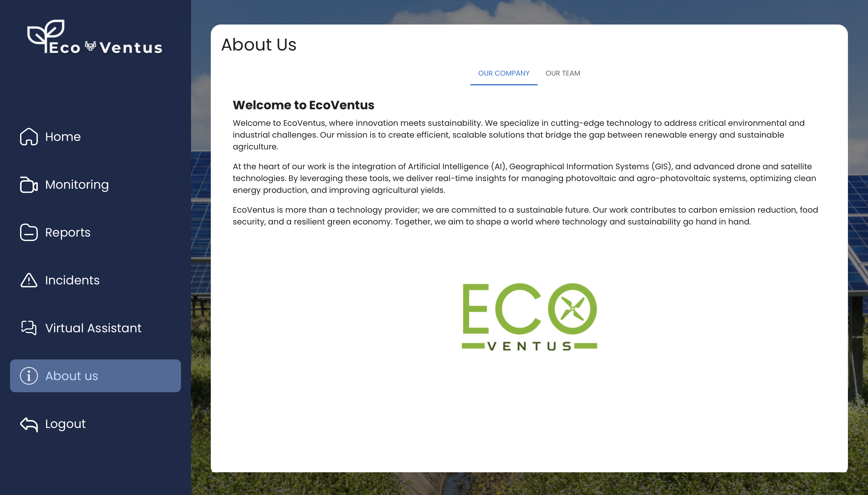Launch the Virtual Assistant
This screenshot has width=868, height=495.
pyautogui.click(x=93, y=328)
